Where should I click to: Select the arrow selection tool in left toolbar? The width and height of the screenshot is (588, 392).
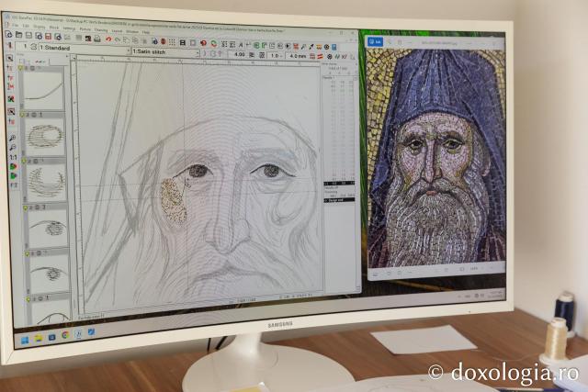pyautogui.click(x=10, y=57)
